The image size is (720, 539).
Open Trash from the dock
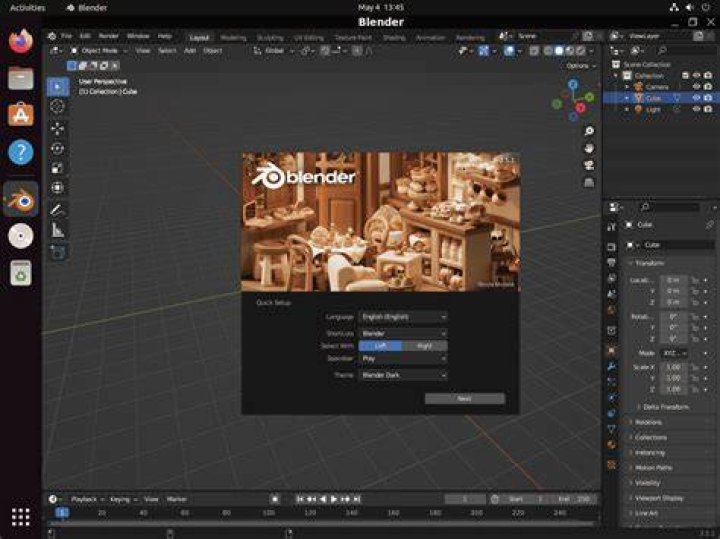click(x=21, y=273)
